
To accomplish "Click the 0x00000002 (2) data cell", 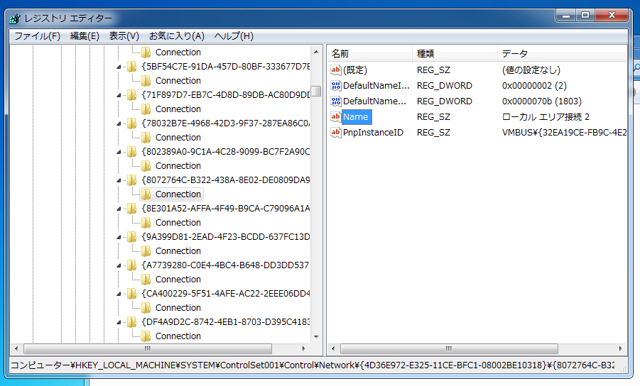I will click(x=534, y=85).
